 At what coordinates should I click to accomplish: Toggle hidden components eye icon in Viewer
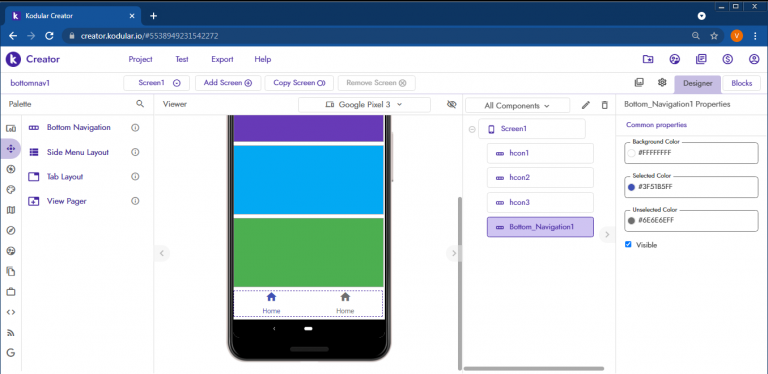452,104
